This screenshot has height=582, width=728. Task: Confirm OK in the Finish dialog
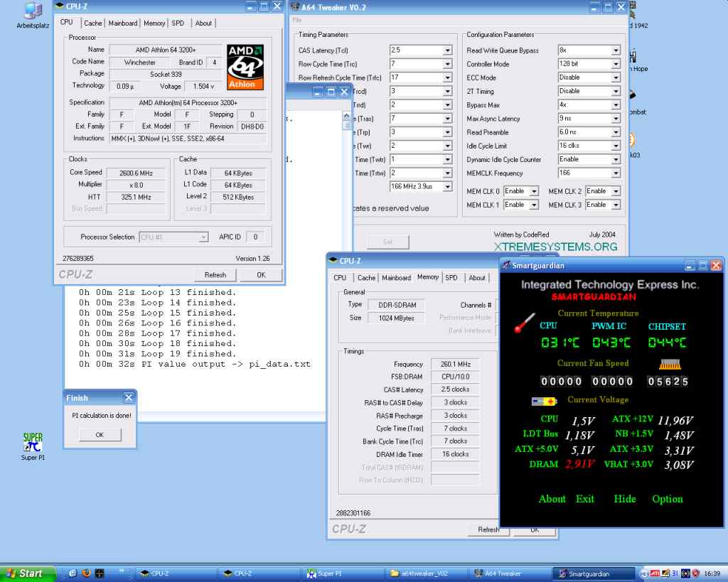100,435
